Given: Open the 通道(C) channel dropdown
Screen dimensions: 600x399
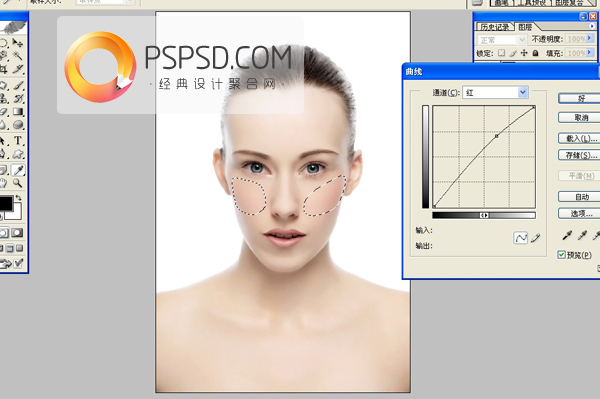Looking at the screenshot, I should [x=496, y=93].
